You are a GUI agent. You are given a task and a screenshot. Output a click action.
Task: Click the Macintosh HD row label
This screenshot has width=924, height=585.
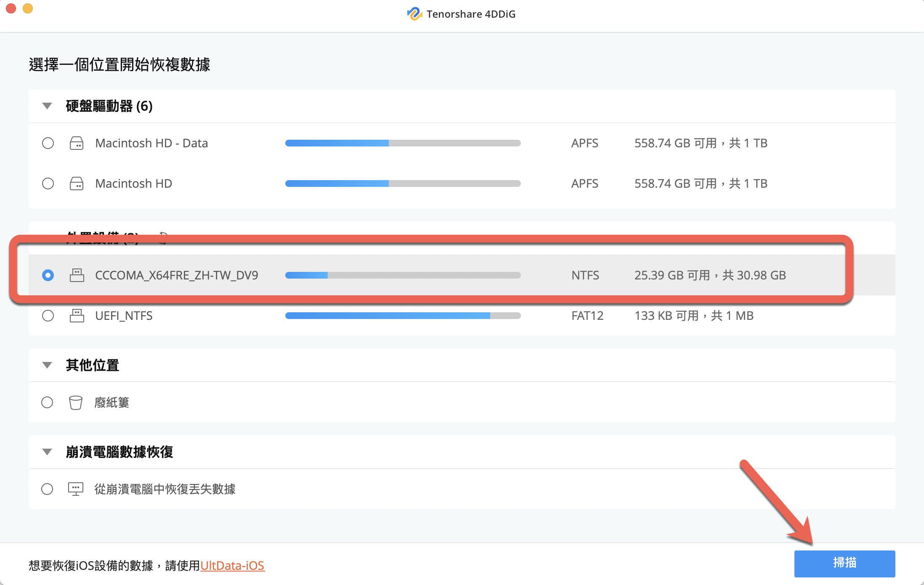coord(134,183)
